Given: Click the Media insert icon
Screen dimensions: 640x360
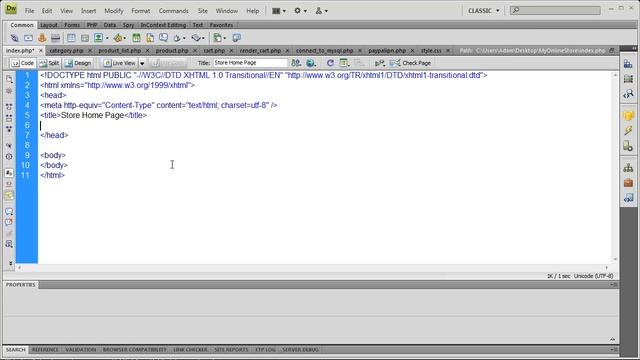Looking at the screenshot, I should click(118, 38).
